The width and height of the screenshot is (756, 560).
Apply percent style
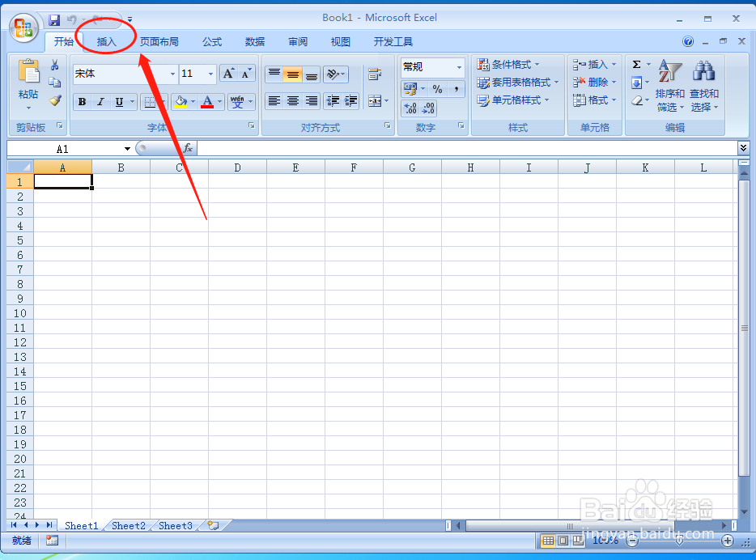click(x=437, y=89)
